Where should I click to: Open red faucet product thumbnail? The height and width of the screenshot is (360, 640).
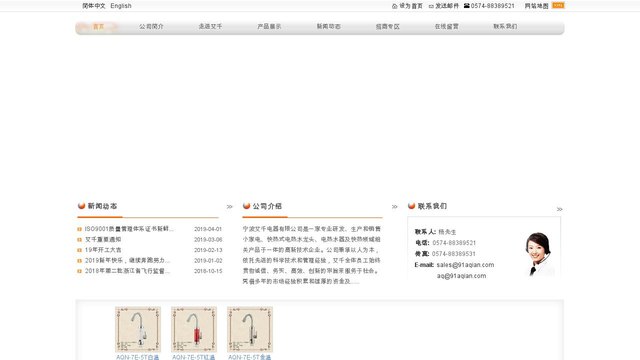pos(194,329)
